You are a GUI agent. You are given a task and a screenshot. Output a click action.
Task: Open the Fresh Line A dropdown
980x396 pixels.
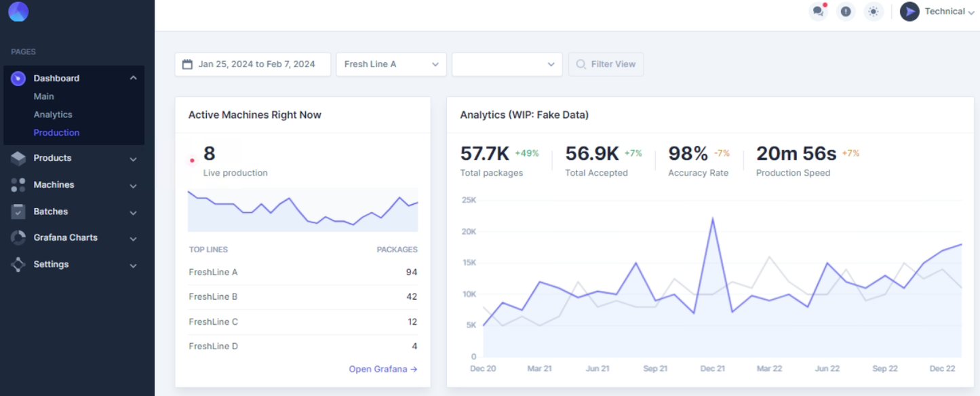point(391,64)
